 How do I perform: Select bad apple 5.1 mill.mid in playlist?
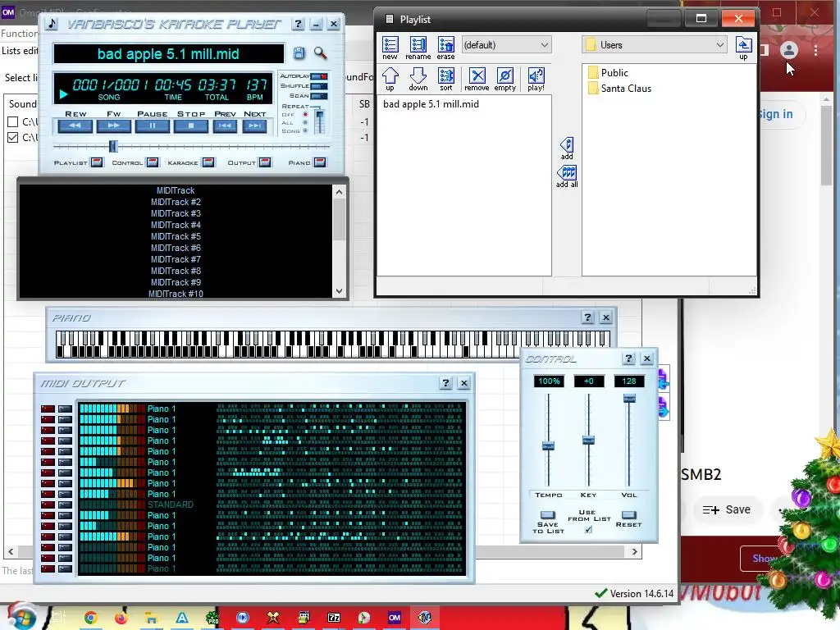coord(431,104)
